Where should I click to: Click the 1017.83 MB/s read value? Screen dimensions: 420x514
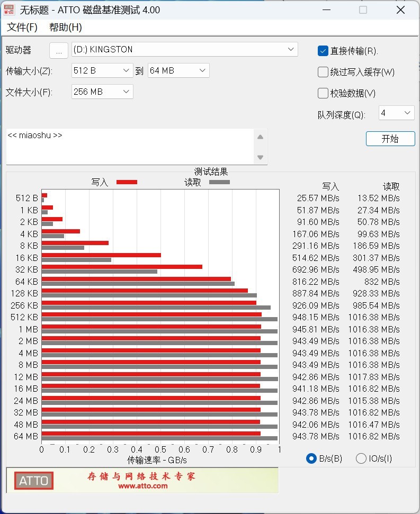pyautogui.click(x=374, y=377)
